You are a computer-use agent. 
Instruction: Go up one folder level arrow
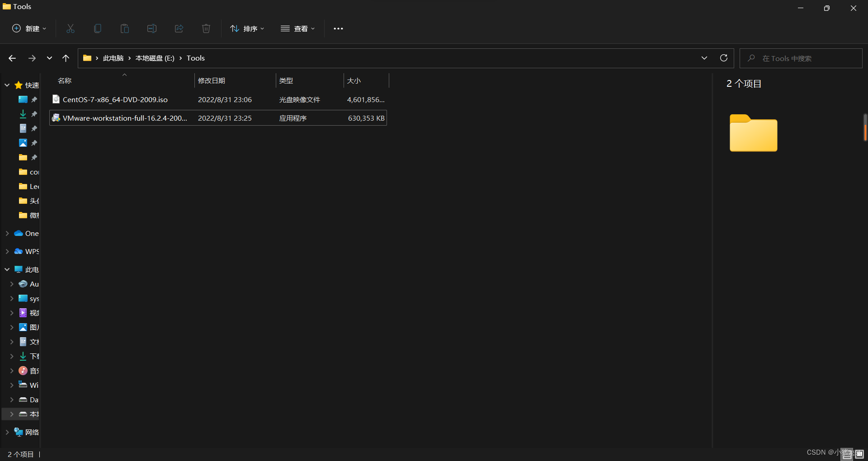coord(66,58)
